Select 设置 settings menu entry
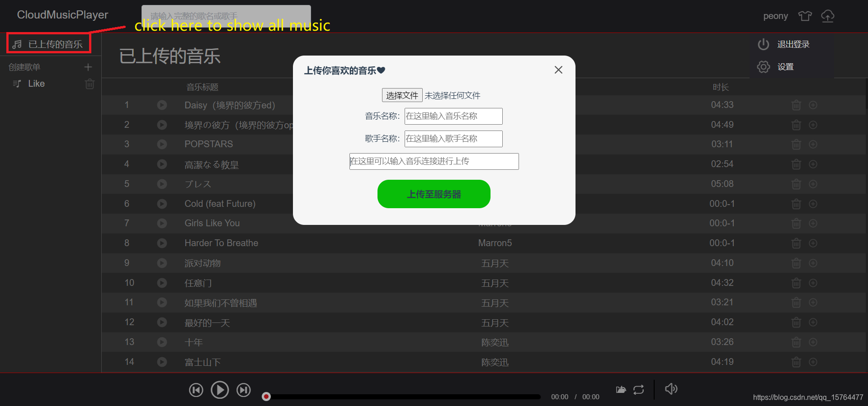The width and height of the screenshot is (868, 406). pos(786,67)
